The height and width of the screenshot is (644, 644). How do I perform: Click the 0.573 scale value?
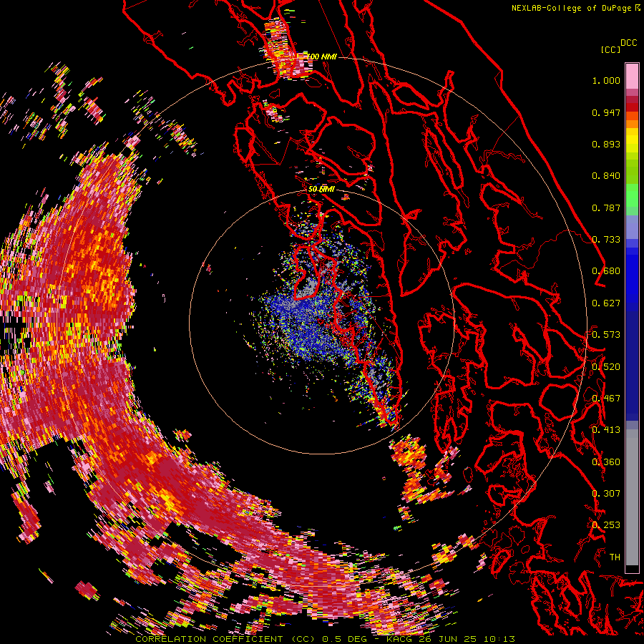coord(606,335)
